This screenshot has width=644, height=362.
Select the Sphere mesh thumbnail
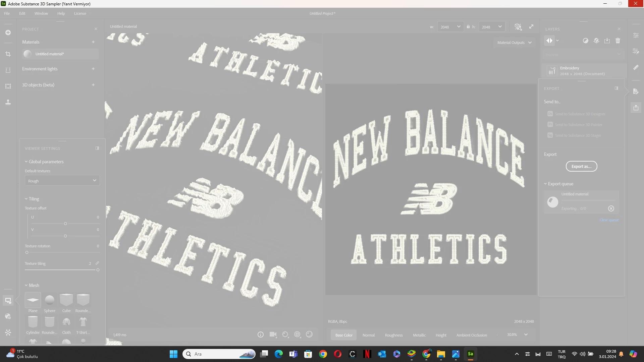tap(50, 300)
